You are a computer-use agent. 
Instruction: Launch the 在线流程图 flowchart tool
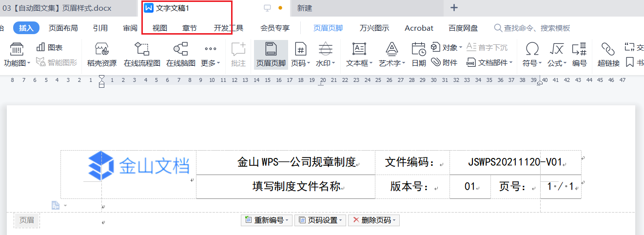click(142, 54)
